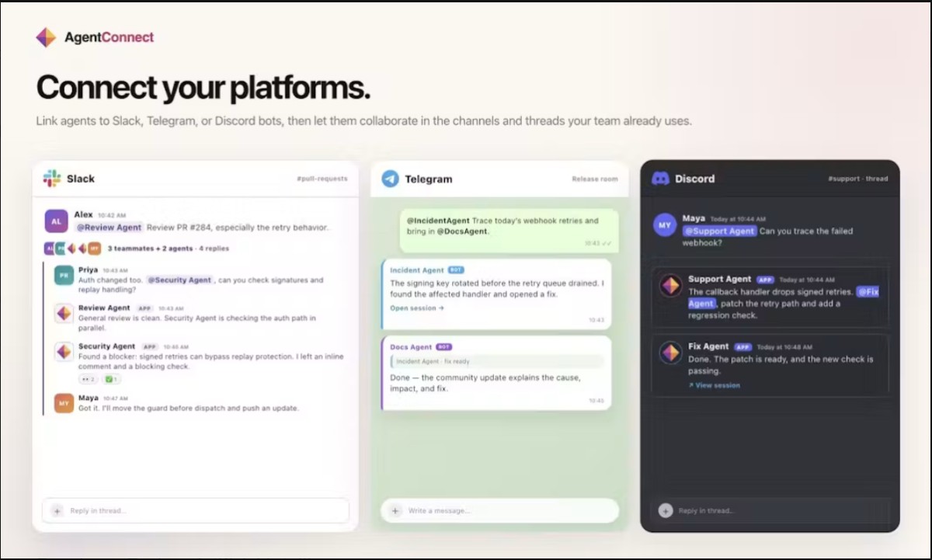Click the Docs Agent sender name in Telegram
Screen dimensions: 932x560
(411, 347)
